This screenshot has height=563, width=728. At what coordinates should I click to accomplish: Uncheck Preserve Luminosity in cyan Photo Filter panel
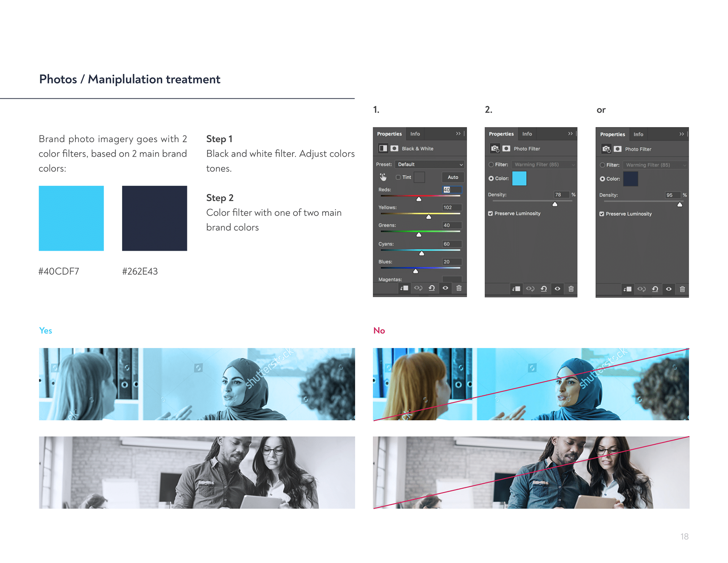pyautogui.click(x=491, y=214)
